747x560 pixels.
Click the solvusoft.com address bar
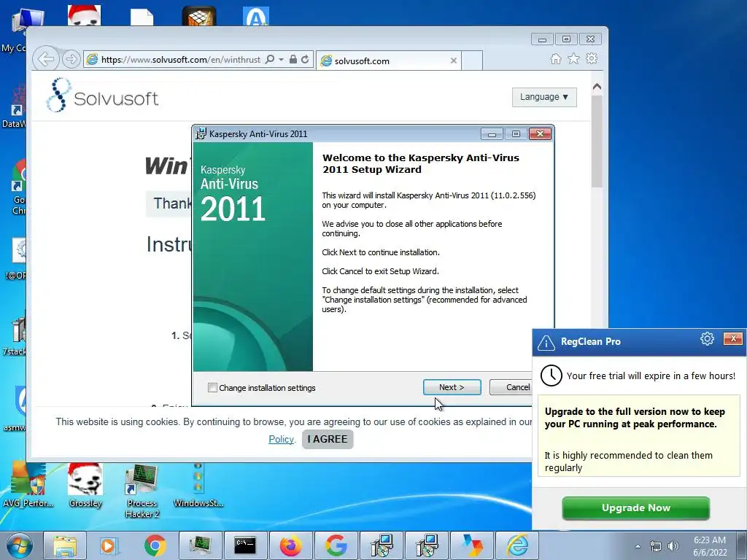pos(180,60)
